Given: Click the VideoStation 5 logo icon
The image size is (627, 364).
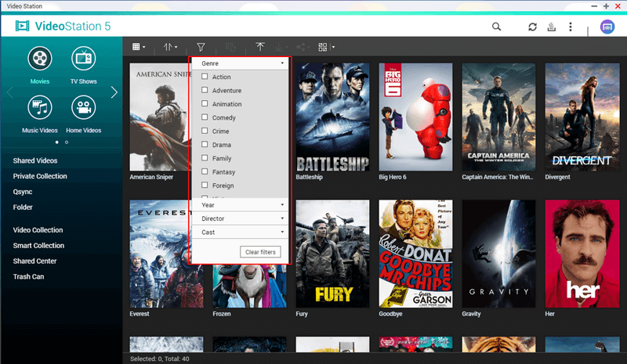Looking at the screenshot, I should click(x=23, y=27).
